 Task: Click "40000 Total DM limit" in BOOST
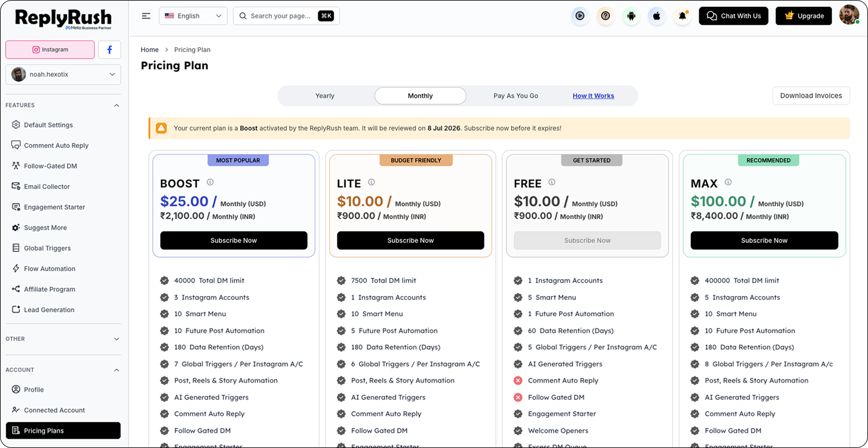coord(209,281)
